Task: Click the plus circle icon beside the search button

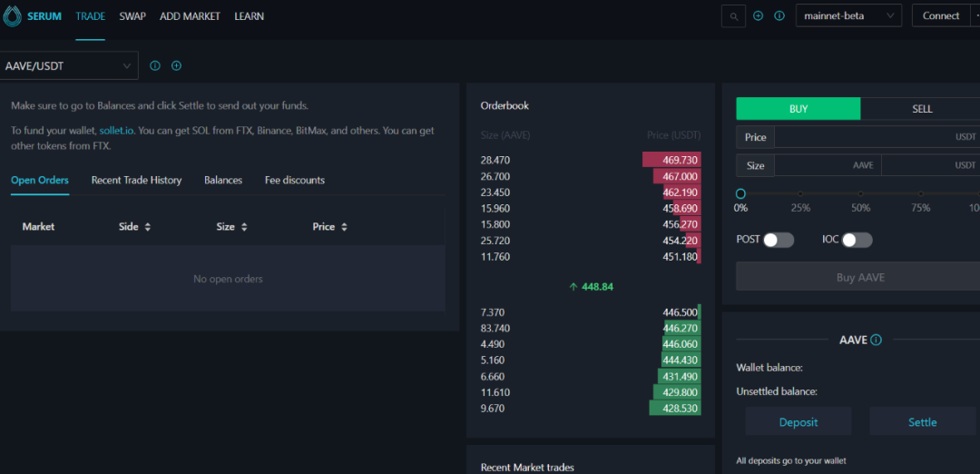Action: click(x=759, y=16)
